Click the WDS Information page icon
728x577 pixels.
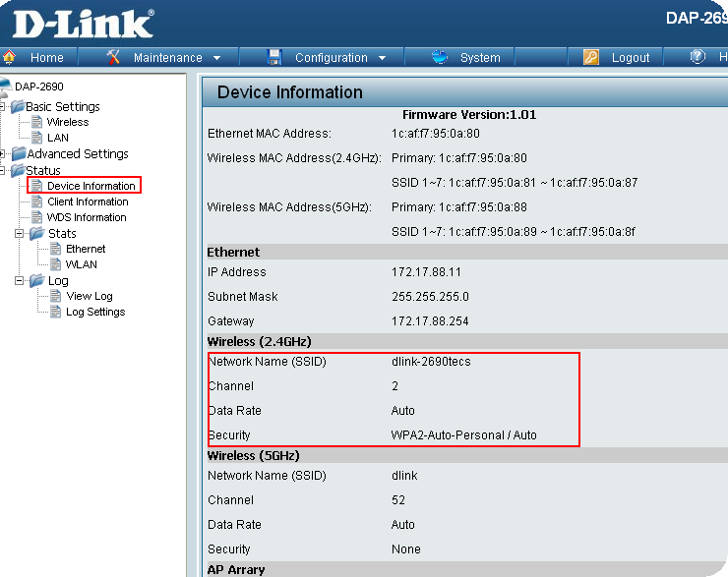point(36,217)
